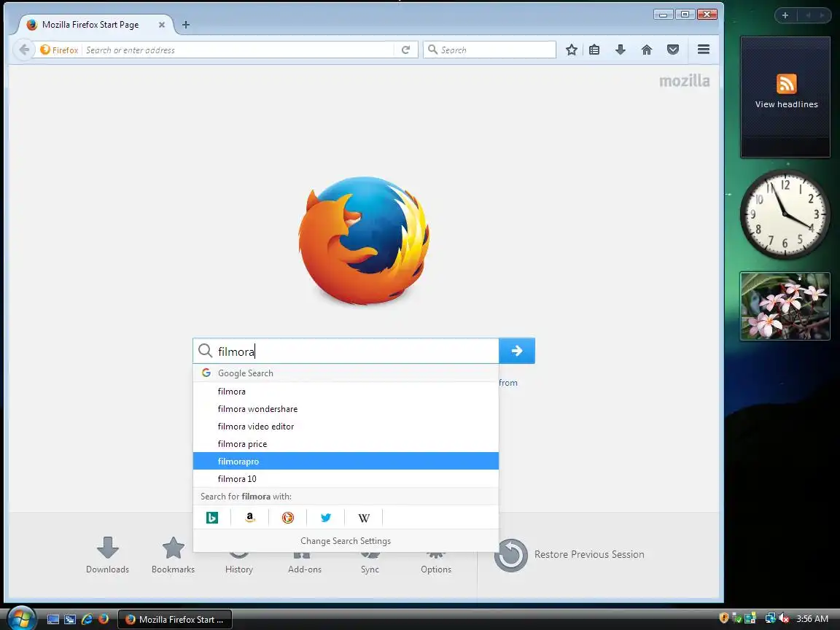Click in the start page search field
This screenshot has width=840, height=630.
tap(346, 351)
